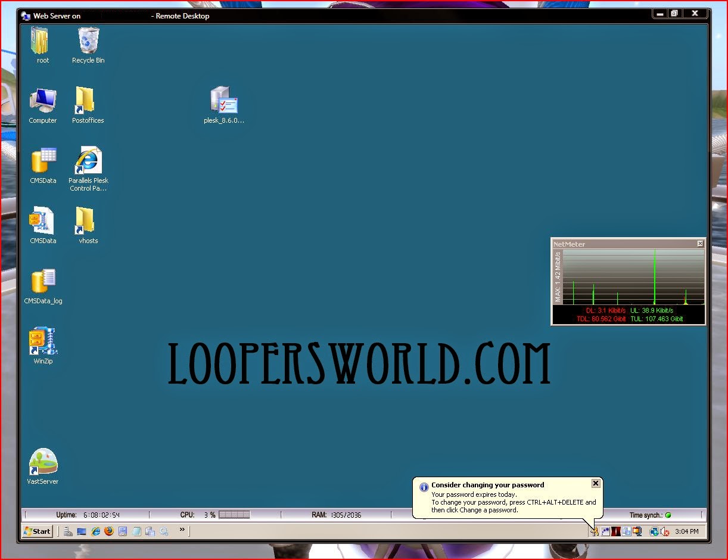Expand hidden Quick Launch icons via chevron
The image size is (728, 560).
click(x=182, y=530)
